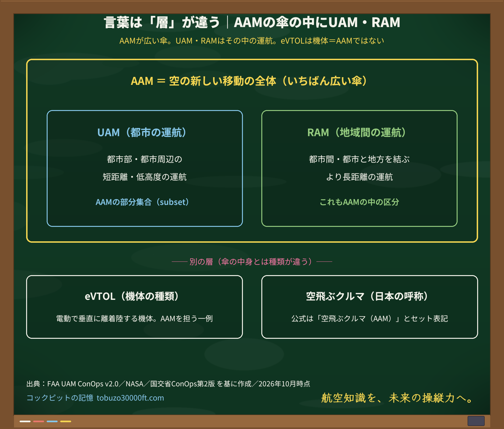This screenshot has width=504, height=429.
Task: Click the line 都市部・都市周辺の
Action: pos(144,159)
